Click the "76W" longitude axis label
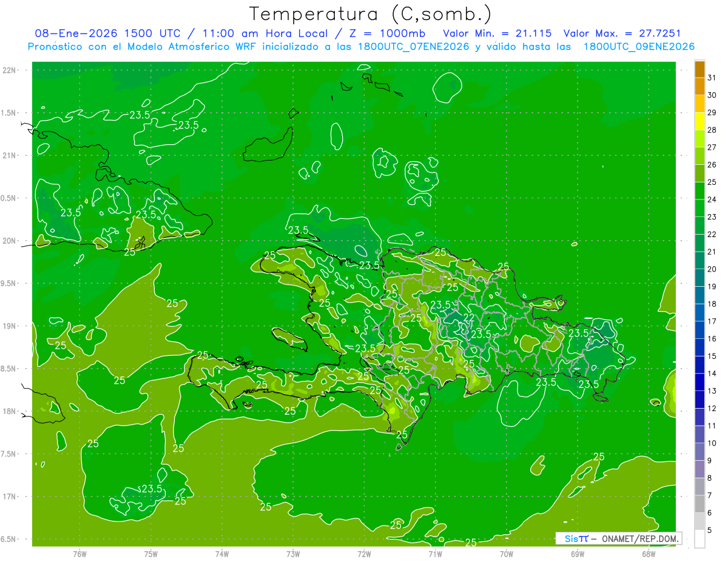The image size is (728, 562). click(79, 554)
